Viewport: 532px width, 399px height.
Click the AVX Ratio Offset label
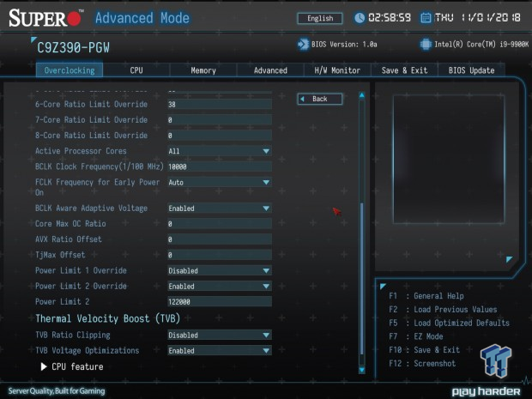tap(68, 239)
